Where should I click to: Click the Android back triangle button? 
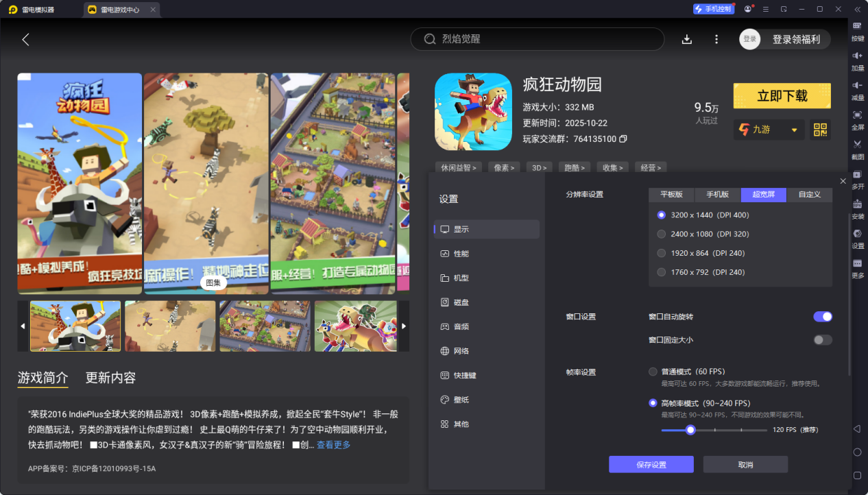point(857,428)
